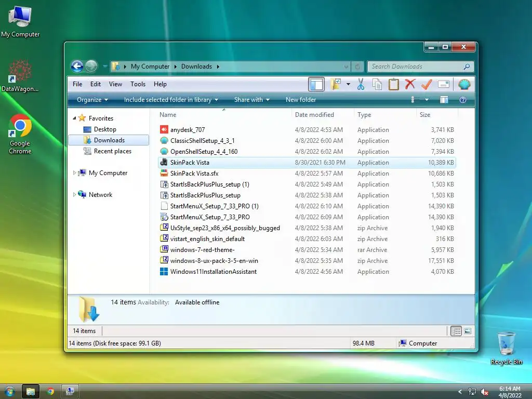The image size is (532, 399).
Task: Select the Windows11InstallationAssistant file
Action: click(x=307, y=271)
